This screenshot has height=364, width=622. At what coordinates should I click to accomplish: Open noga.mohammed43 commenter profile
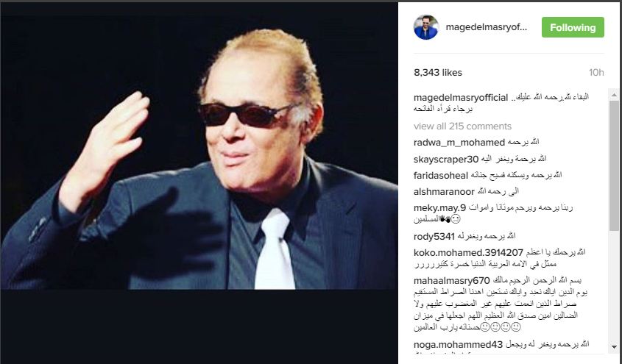458,345
